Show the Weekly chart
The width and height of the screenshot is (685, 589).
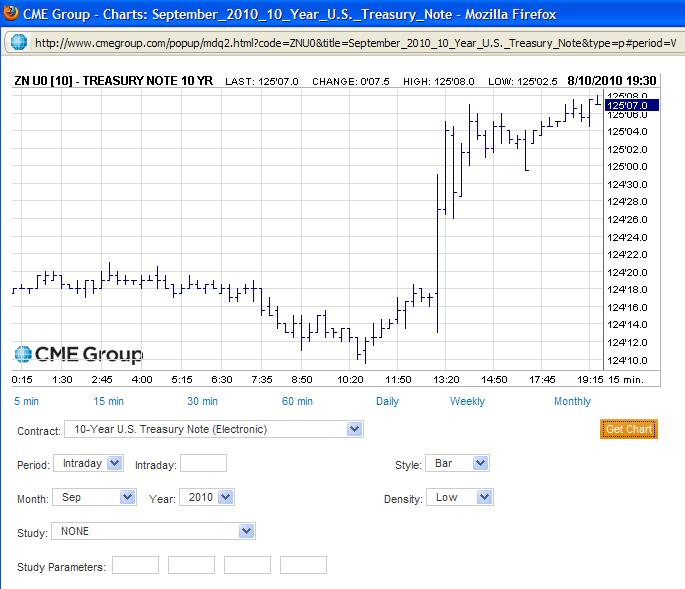click(x=467, y=401)
